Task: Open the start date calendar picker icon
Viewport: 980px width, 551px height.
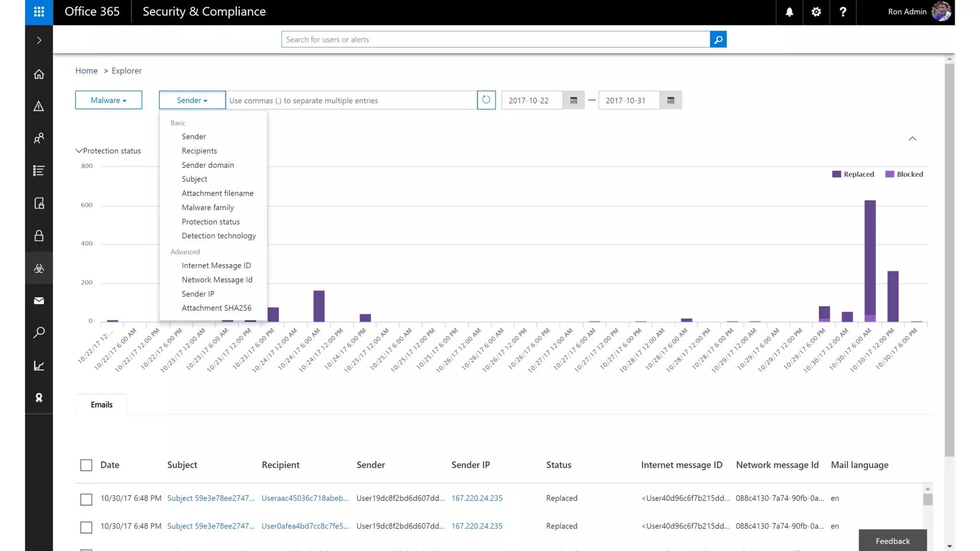Action: tap(573, 100)
